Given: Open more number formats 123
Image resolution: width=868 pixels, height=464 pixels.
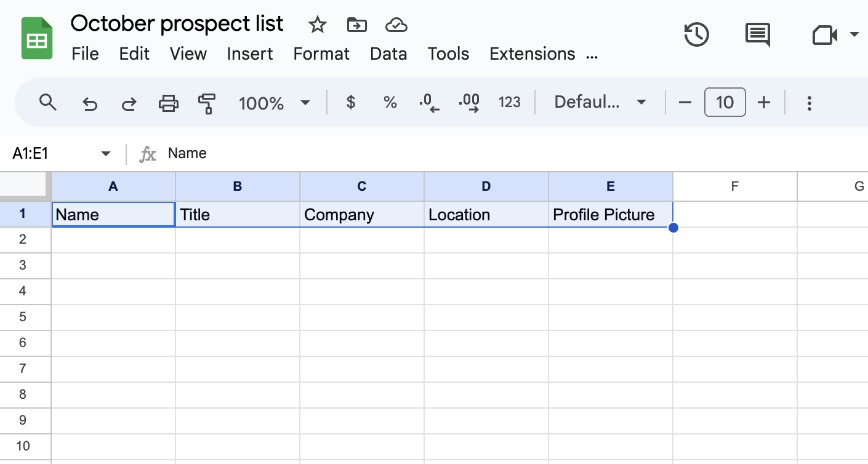Looking at the screenshot, I should (x=510, y=102).
